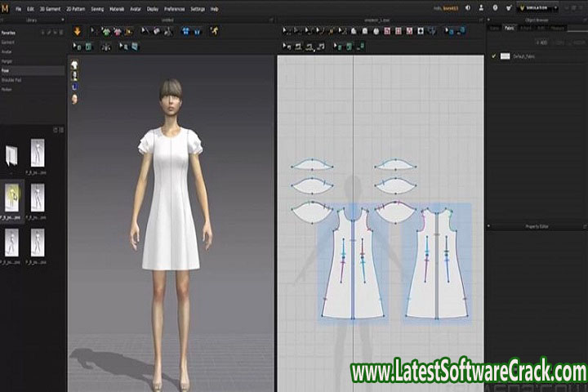
Task: Click the white pentagon icon in 2D toolbar
Action: tap(354, 32)
